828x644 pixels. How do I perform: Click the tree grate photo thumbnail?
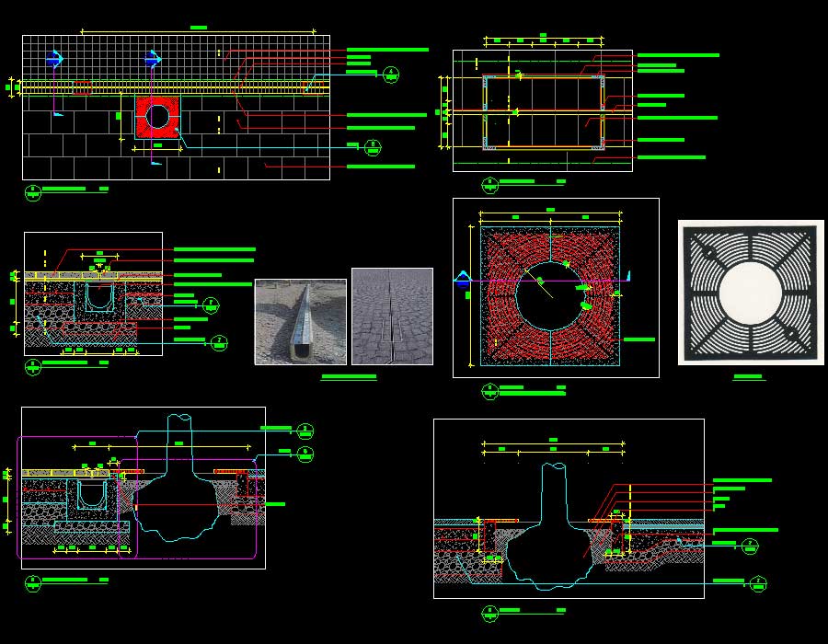point(751,293)
